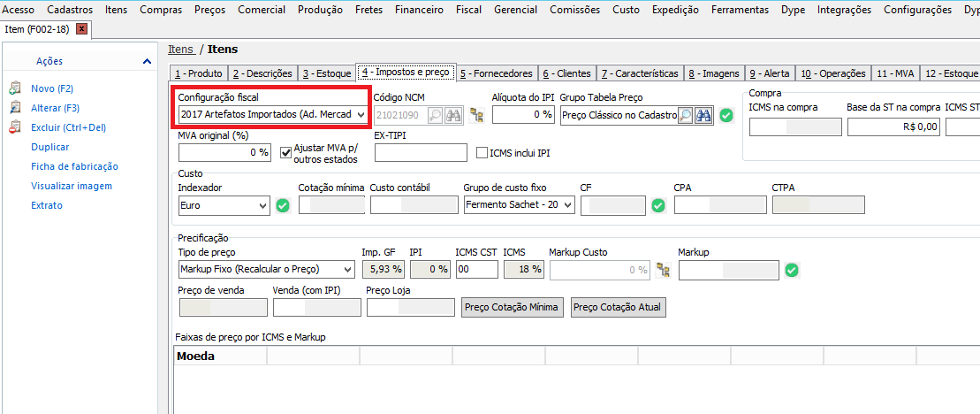Switch to 6 - Clientes tab
The height and width of the screenshot is (414, 980).
pyautogui.click(x=566, y=73)
